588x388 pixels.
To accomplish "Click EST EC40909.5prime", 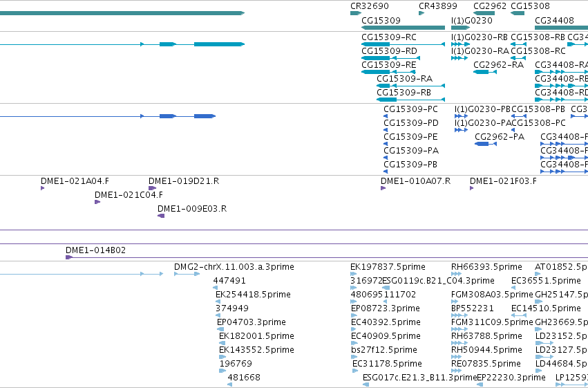I will tap(354, 344).
